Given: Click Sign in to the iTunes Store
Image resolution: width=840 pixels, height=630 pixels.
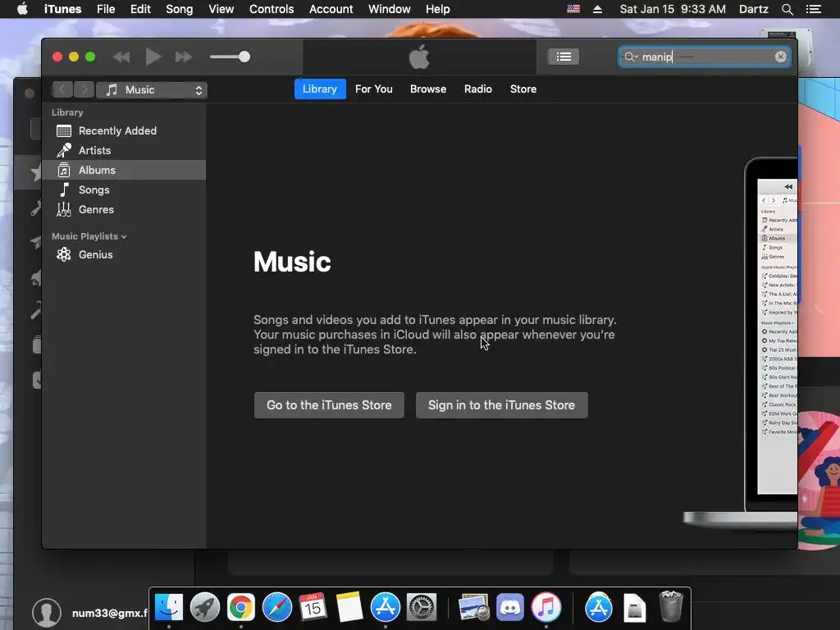Looking at the screenshot, I should [x=501, y=405].
